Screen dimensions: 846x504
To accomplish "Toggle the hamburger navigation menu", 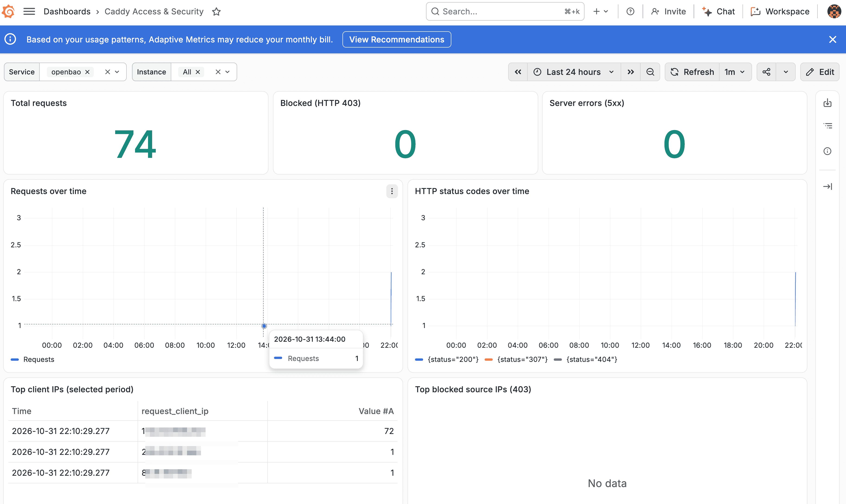I will 29,12.
